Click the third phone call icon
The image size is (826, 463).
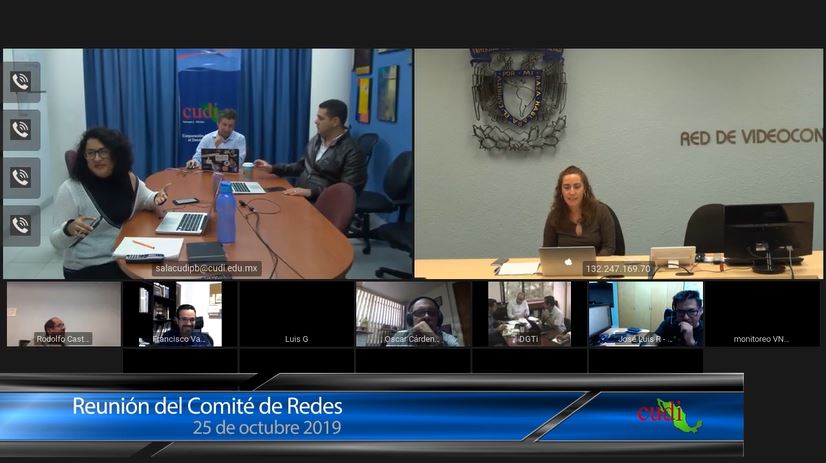(x=21, y=178)
